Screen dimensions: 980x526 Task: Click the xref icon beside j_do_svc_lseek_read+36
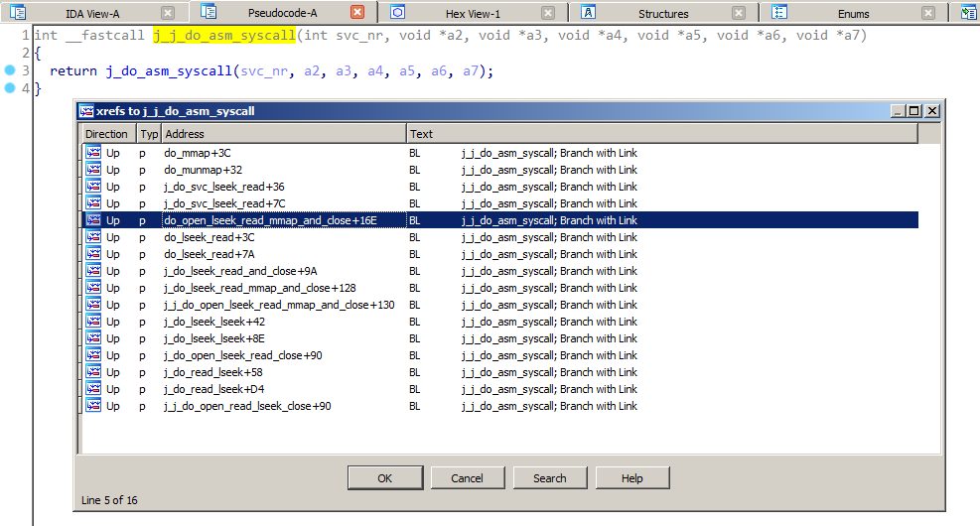pyautogui.click(x=93, y=187)
